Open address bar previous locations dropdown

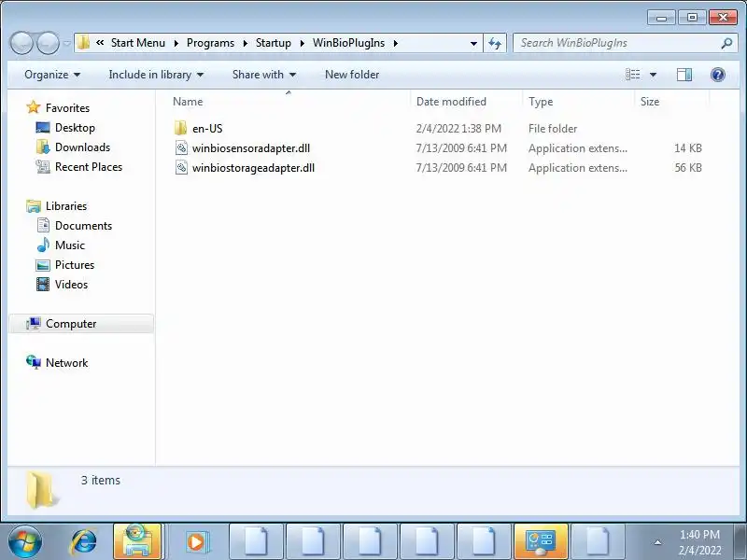473,43
